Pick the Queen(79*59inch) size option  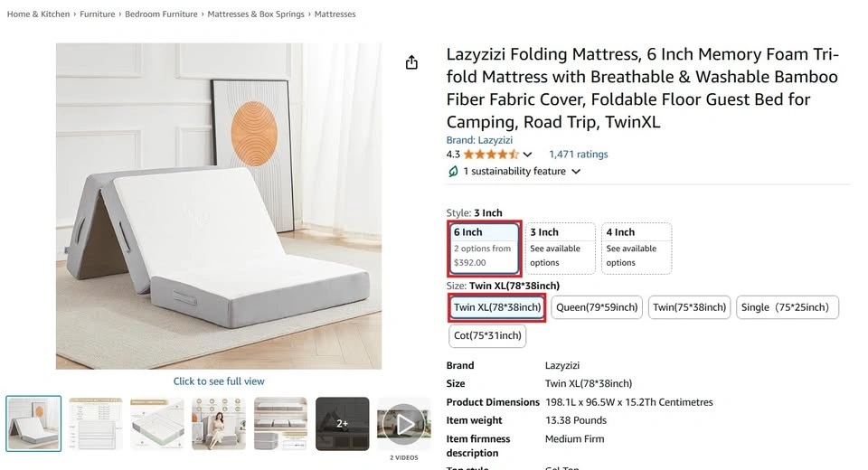click(x=597, y=307)
